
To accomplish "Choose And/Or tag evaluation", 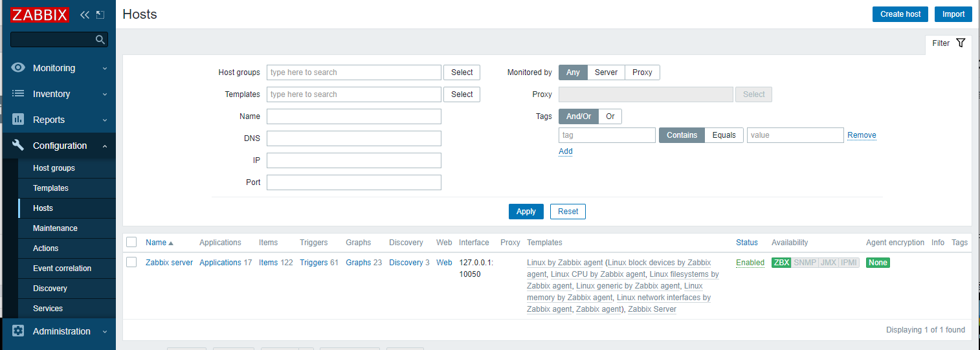I will pyautogui.click(x=579, y=116).
